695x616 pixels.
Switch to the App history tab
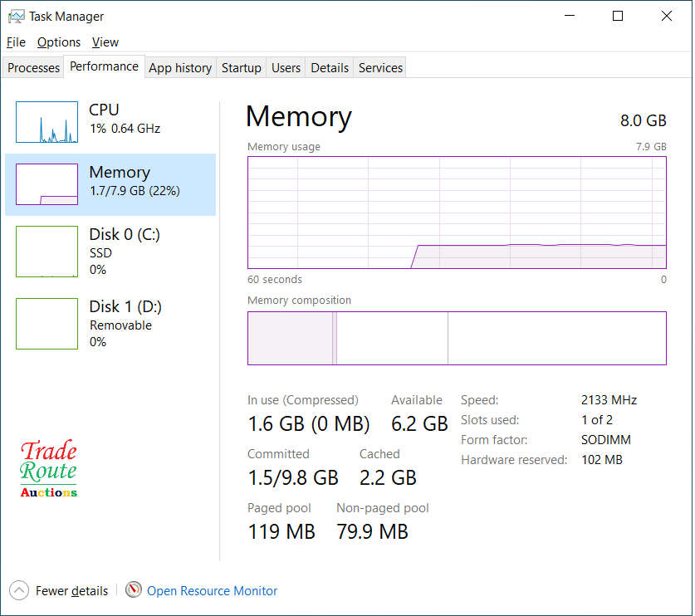point(180,68)
